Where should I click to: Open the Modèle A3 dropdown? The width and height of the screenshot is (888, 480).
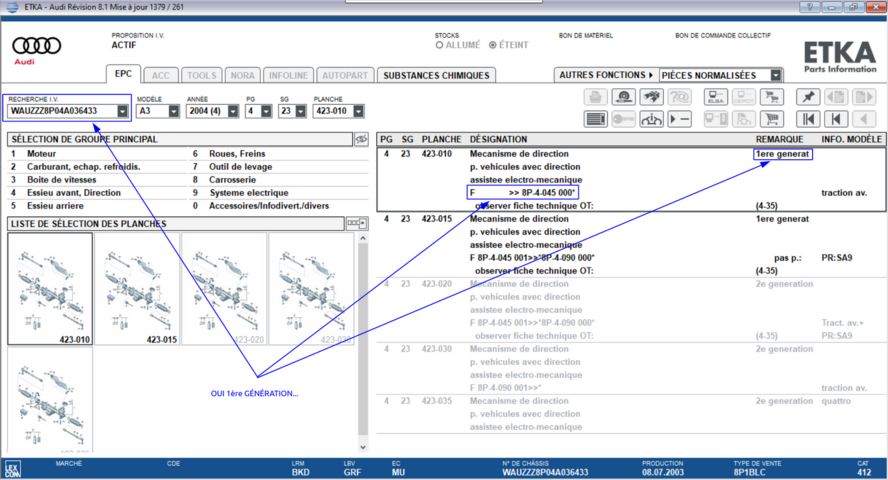(173, 112)
